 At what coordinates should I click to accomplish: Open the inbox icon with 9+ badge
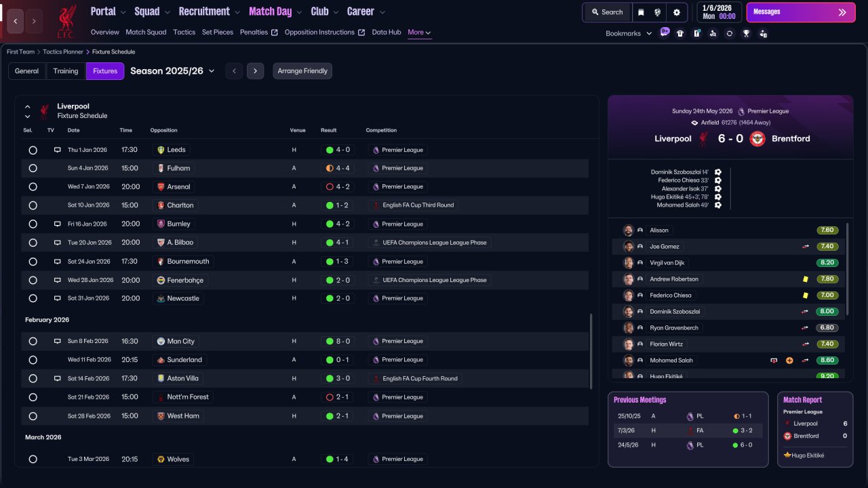tap(665, 33)
